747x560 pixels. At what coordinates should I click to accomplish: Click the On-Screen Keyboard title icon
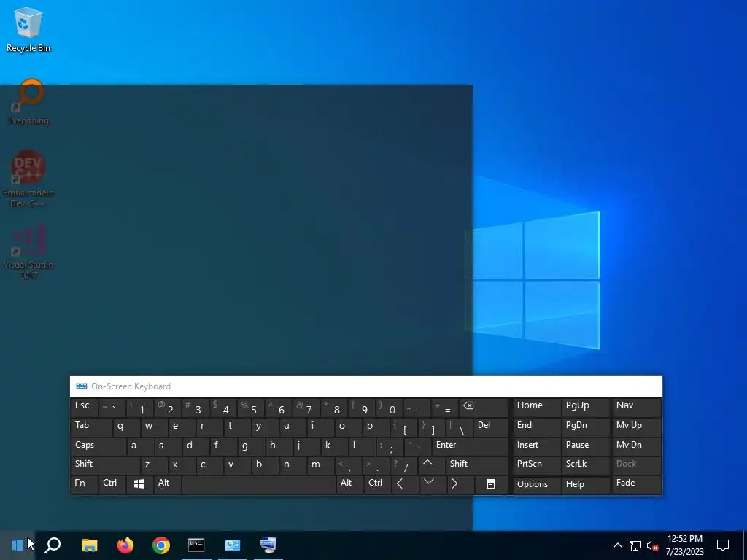coord(82,386)
